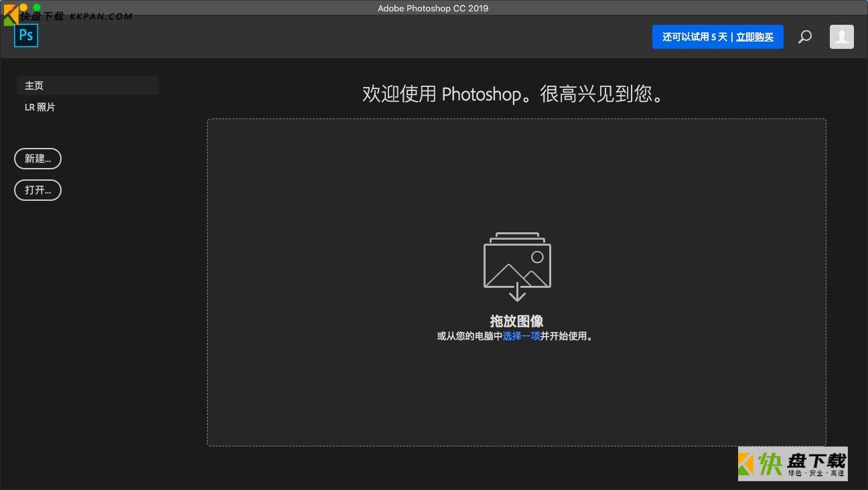Click the 选择一项 link

click(521, 336)
